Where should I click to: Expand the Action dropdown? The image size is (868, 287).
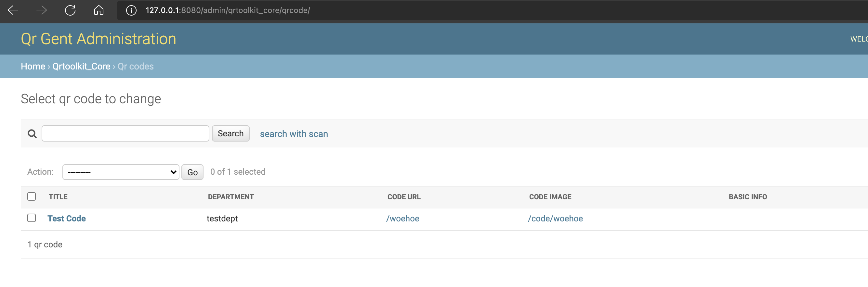pos(121,172)
